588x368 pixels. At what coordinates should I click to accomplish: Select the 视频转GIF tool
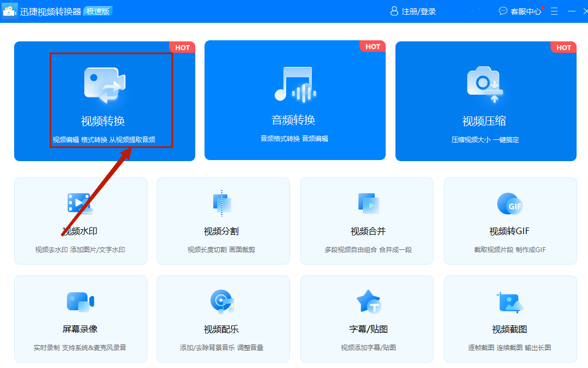[510, 220]
